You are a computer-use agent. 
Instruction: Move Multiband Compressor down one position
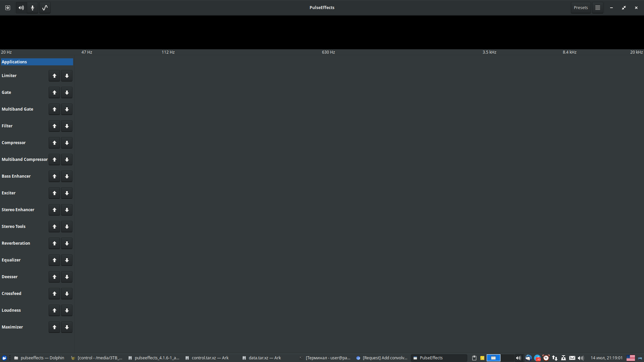[x=67, y=160]
